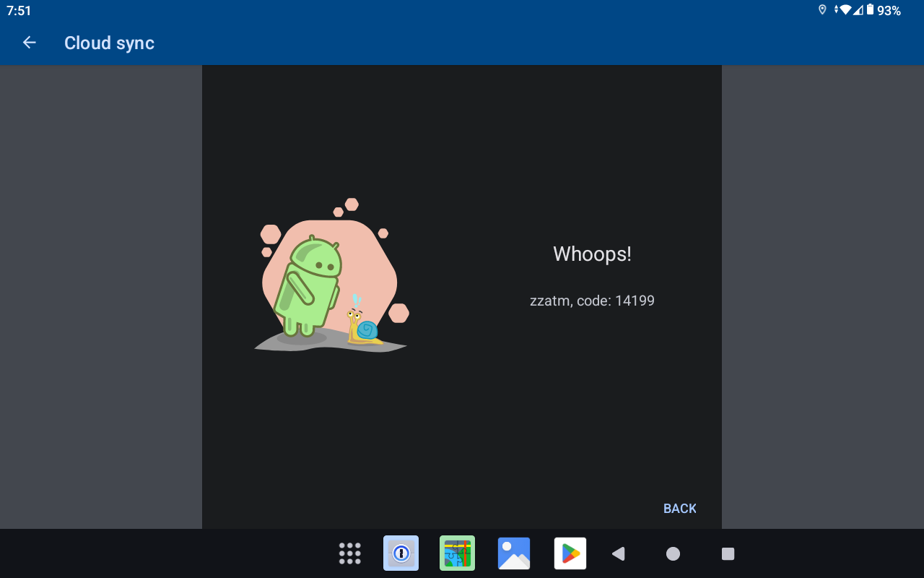
Task: Tap the error code 14199 message
Action: (592, 301)
